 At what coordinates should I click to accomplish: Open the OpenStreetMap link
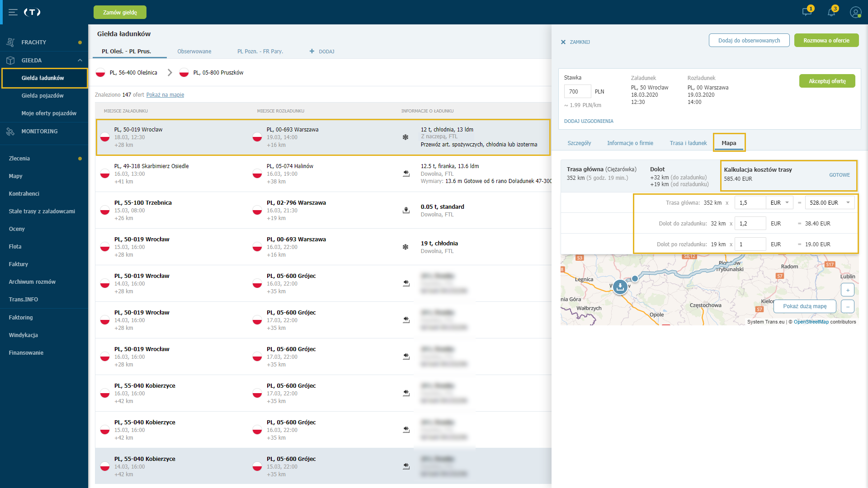[x=811, y=322]
